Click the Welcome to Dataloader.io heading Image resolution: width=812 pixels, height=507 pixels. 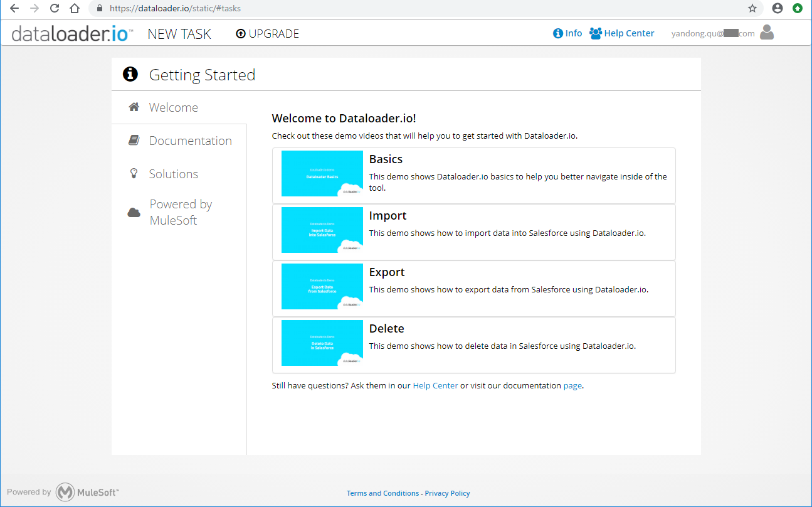pos(344,118)
